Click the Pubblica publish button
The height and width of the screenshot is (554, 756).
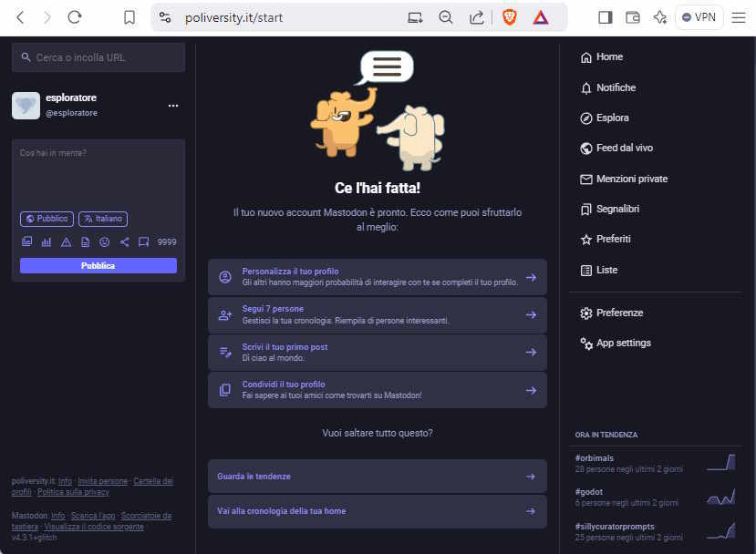(x=98, y=265)
